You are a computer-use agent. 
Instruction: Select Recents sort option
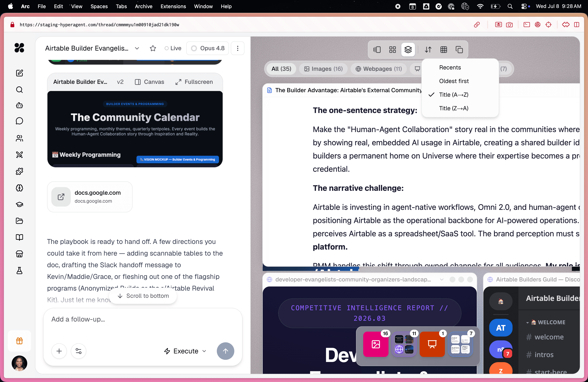coord(460,67)
